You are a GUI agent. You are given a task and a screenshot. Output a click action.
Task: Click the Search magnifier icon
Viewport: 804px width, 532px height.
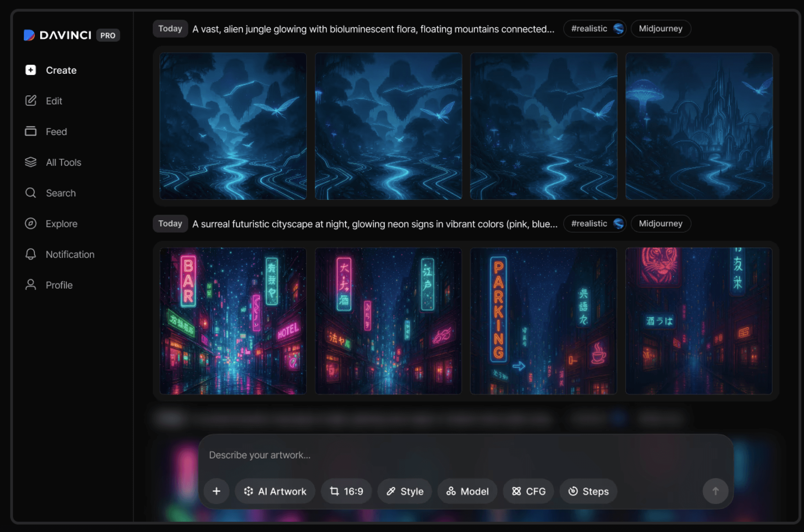coord(31,193)
